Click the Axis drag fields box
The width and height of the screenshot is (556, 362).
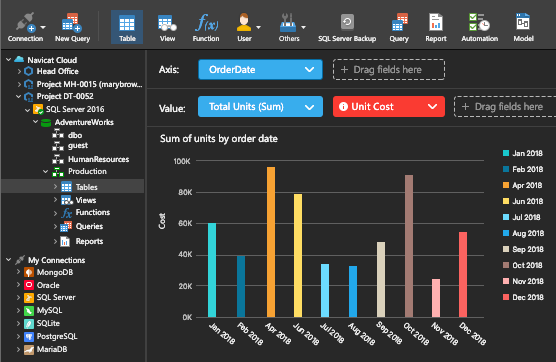click(389, 69)
